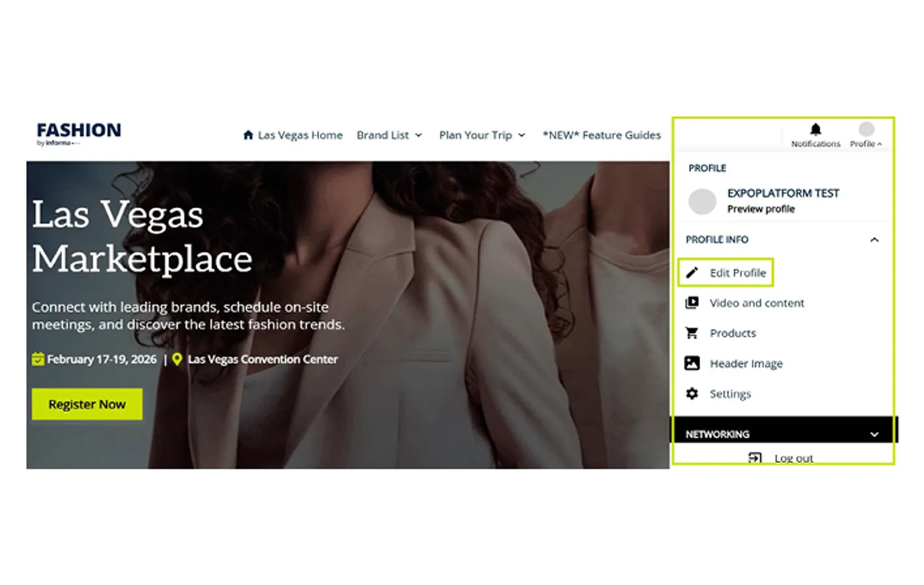Screen dimensions: 924x585
Task: Click the Notifications label
Action: tap(816, 144)
